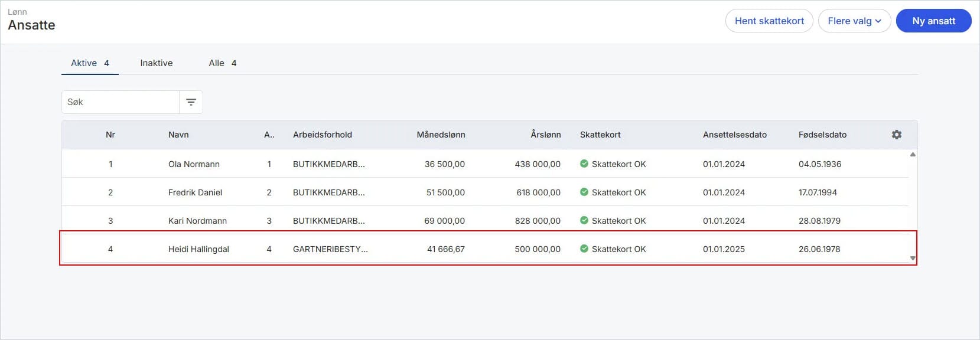This screenshot has height=340, width=980.
Task: Click table scrollbar up arrow
Action: point(913,155)
